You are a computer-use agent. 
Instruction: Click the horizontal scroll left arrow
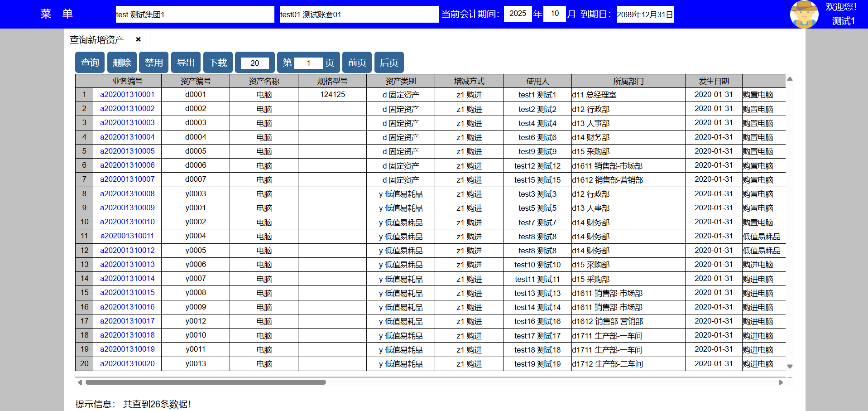click(x=80, y=382)
